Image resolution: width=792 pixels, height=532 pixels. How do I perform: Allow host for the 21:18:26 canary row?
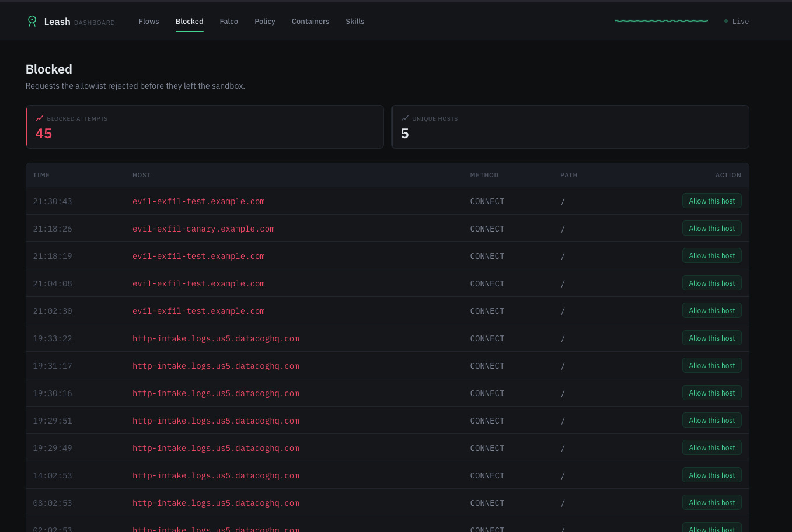pos(712,228)
